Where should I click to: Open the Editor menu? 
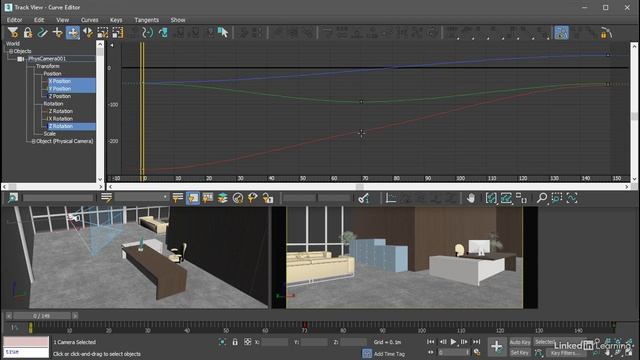[x=14, y=20]
